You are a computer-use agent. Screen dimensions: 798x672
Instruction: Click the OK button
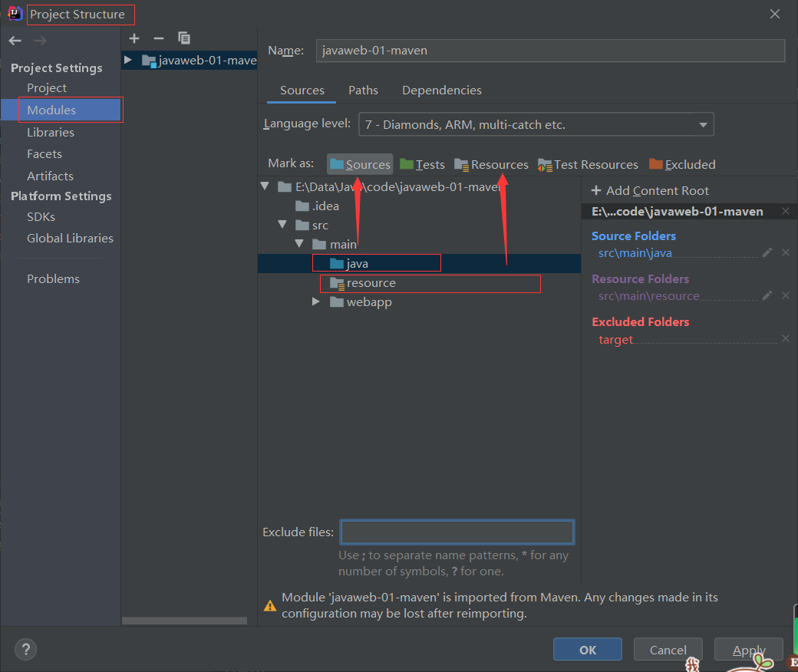click(588, 650)
